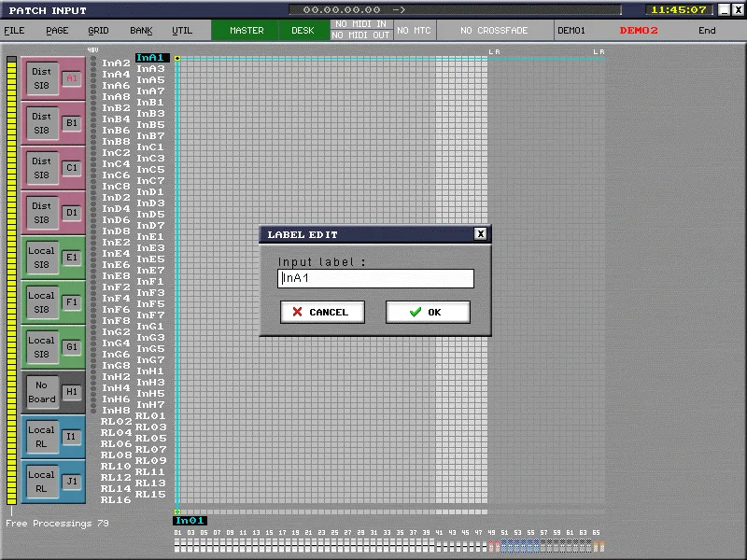Select the RL09 input row
This screenshot has width=747, height=560.
click(x=150, y=460)
